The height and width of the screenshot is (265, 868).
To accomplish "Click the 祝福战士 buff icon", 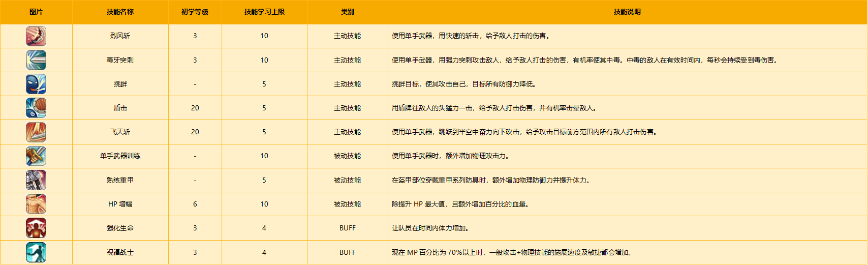I will pos(36,252).
